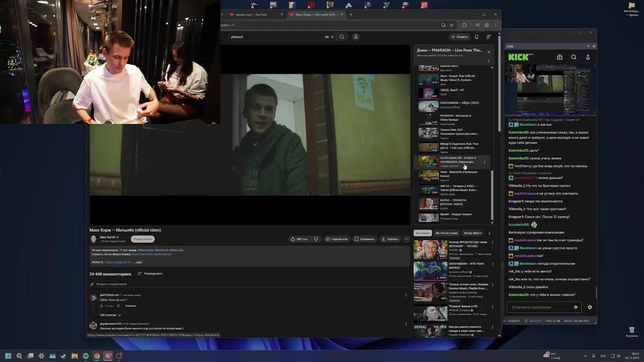Image resolution: width=644 pixels, height=362 pixels.
Task: Click the Создать create button
Action: 459,37
